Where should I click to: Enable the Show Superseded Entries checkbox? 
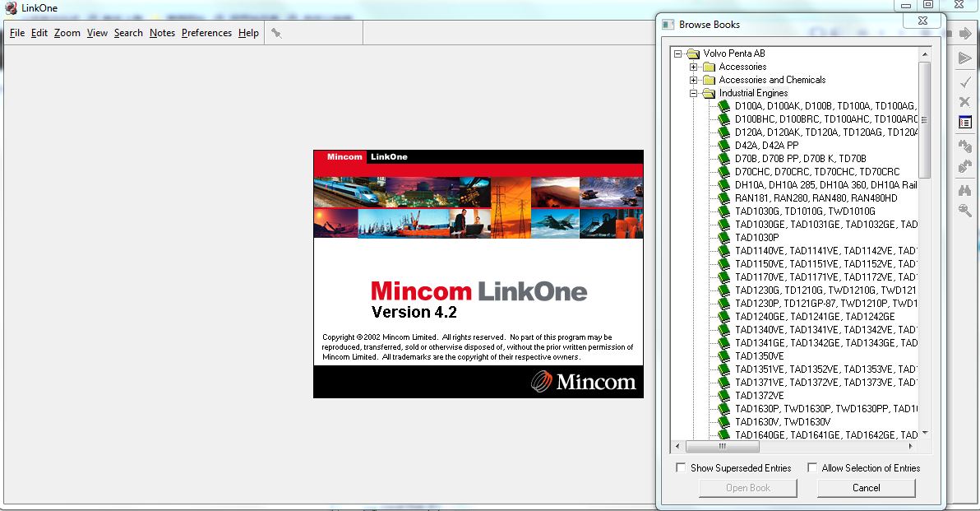tap(681, 468)
